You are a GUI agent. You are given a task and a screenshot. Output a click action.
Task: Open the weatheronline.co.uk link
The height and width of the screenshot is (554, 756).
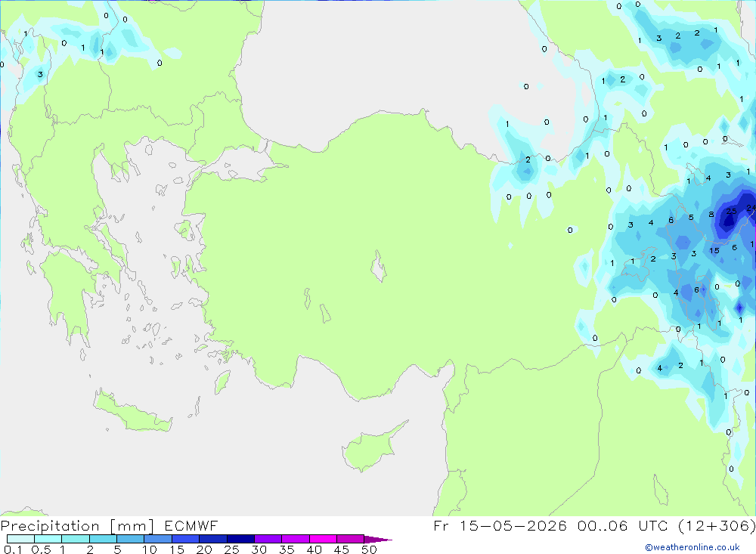(692, 547)
